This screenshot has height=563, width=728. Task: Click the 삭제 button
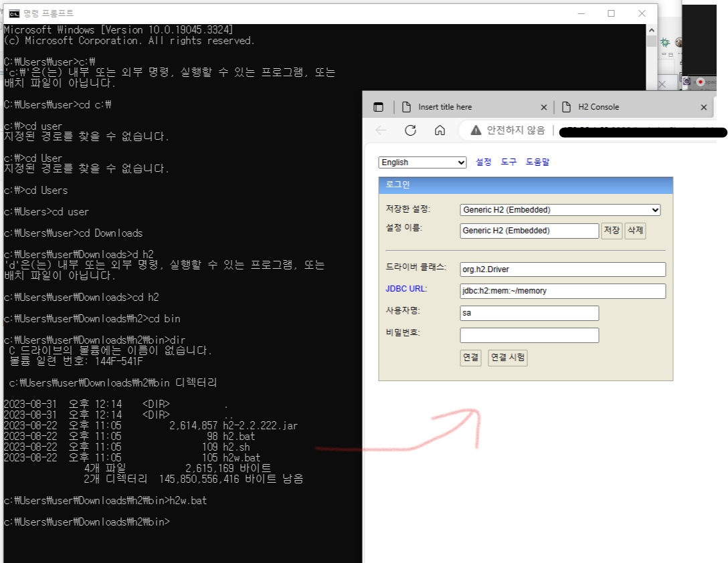click(x=635, y=231)
